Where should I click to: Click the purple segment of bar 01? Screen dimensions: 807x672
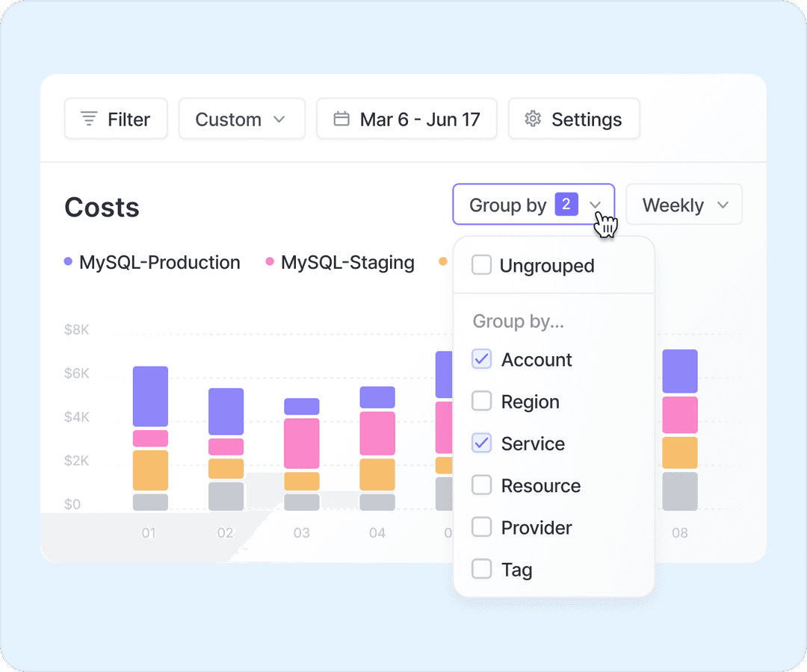pyautogui.click(x=150, y=396)
